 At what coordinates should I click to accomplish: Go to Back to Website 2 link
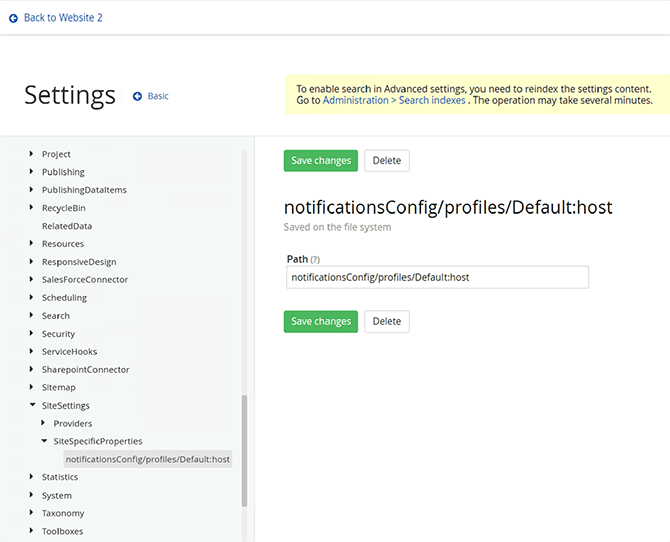click(x=62, y=18)
